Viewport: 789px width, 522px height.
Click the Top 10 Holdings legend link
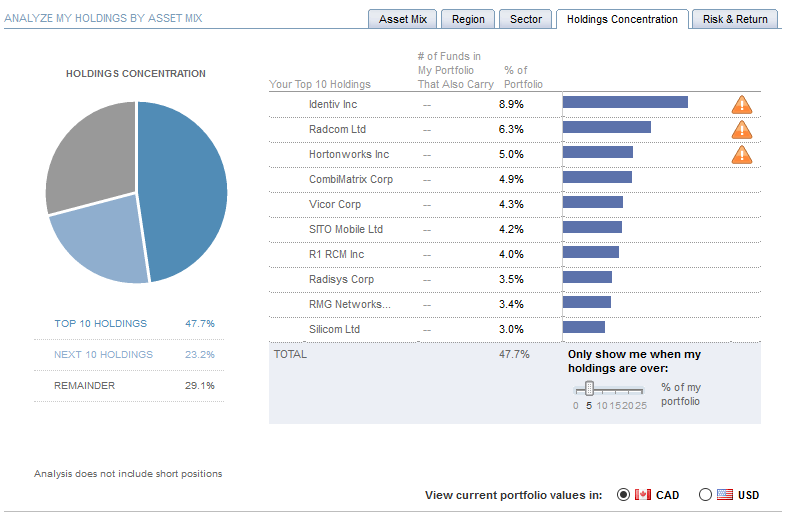click(x=100, y=324)
